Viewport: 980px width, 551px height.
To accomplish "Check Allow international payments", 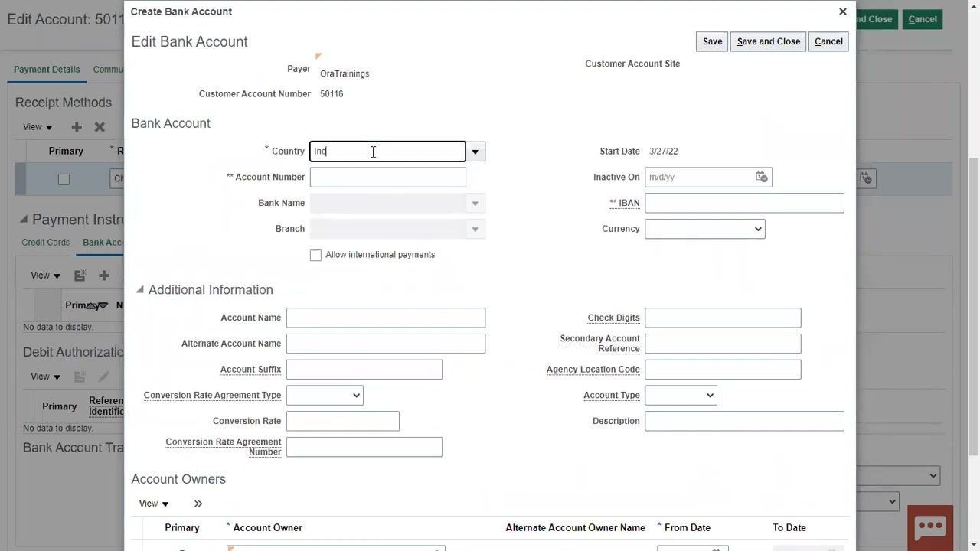I will (315, 255).
